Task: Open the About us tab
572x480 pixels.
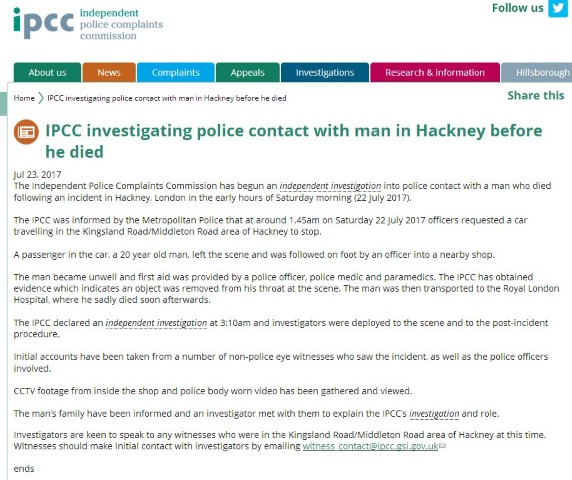Action: click(47, 73)
